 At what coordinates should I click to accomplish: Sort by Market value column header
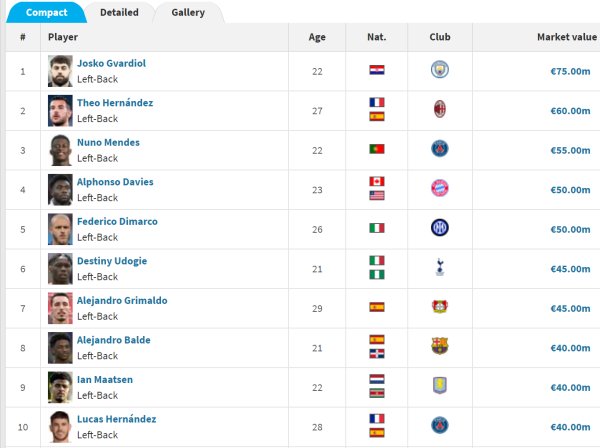[567, 37]
